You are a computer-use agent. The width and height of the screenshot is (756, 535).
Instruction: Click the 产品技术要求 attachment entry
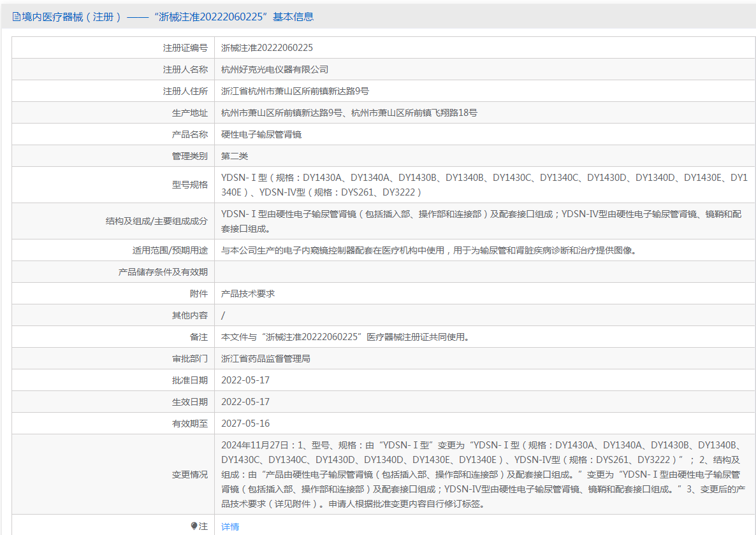click(248, 294)
